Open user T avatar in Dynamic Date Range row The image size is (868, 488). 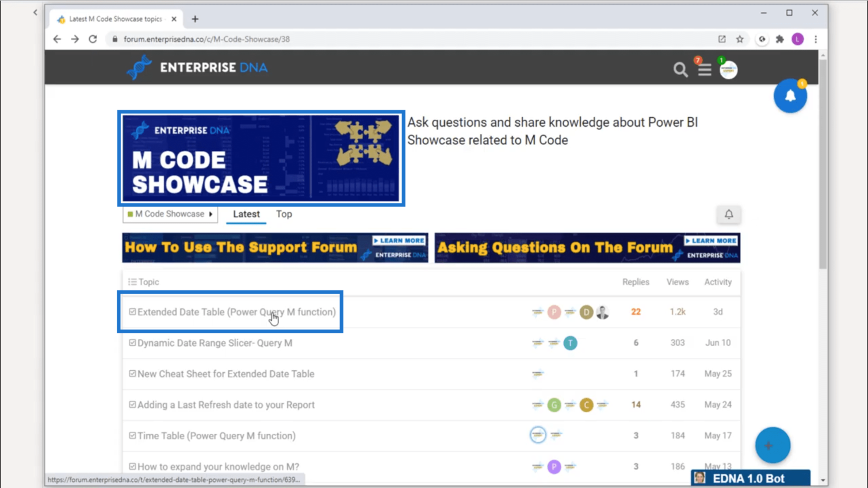pos(570,343)
